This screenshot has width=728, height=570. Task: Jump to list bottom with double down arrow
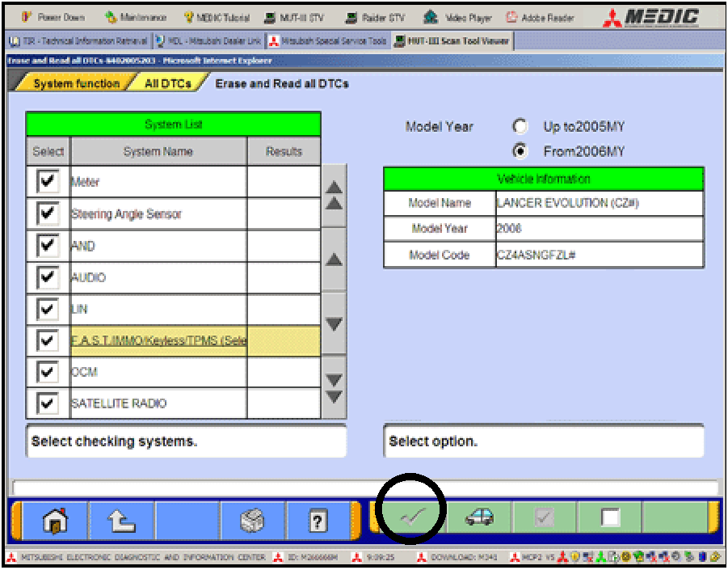coord(333,389)
